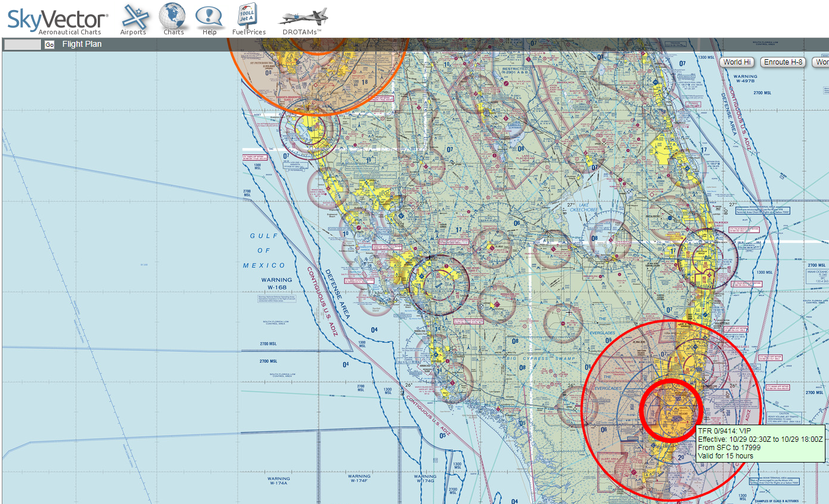
Task: Open the Help speech-bubble icon
Action: coord(209,16)
